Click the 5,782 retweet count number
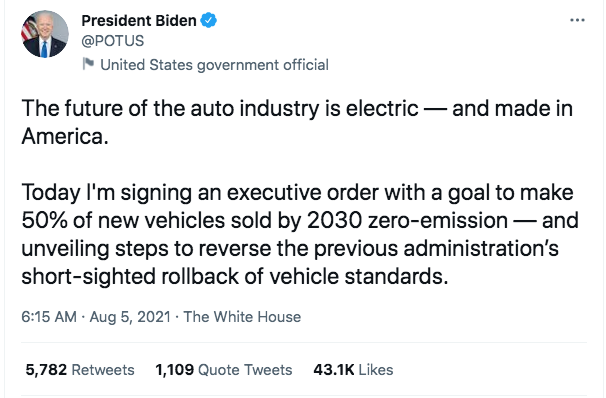This screenshot has width=606, height=398. tap(46, 370)
